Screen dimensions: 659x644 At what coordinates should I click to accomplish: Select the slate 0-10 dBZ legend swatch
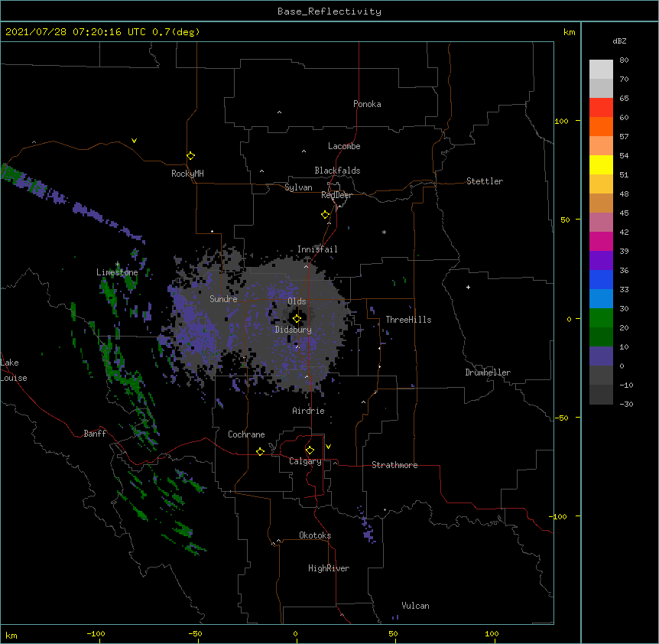pos(601,356)
